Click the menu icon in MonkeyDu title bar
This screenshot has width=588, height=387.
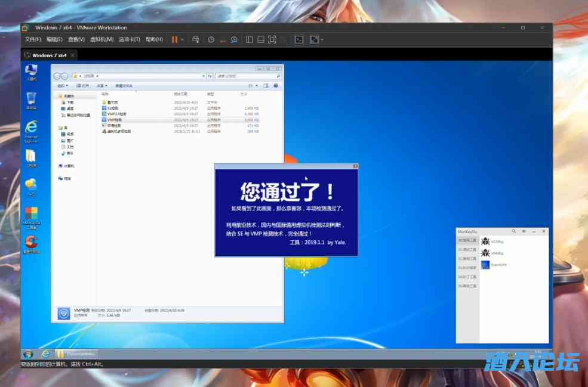coord(524,231)
